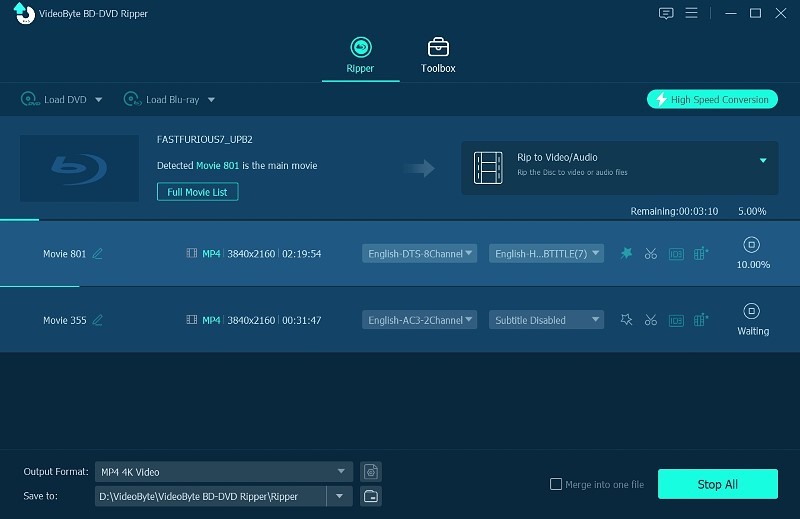800x519 pixels.
Task: Open the Subtitle Disabled dropdown for Movie 355
Action: pyautogui.click(x=546, y=320)
